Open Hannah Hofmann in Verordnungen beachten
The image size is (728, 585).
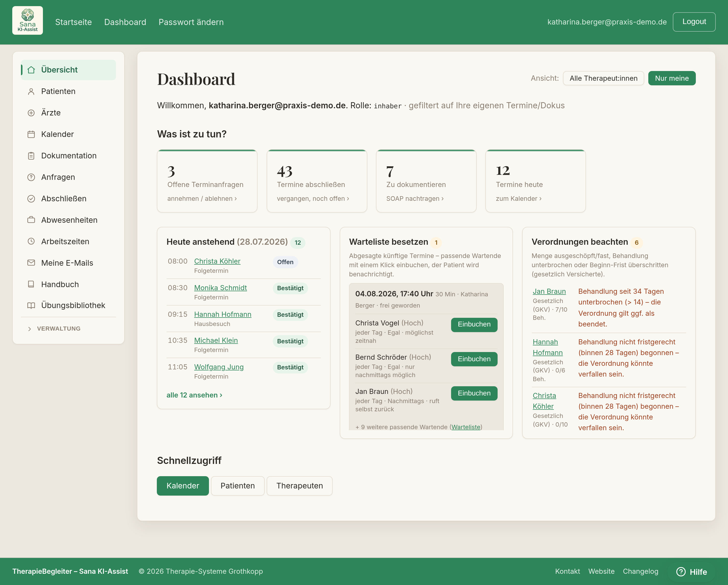(x=548, y=347)
